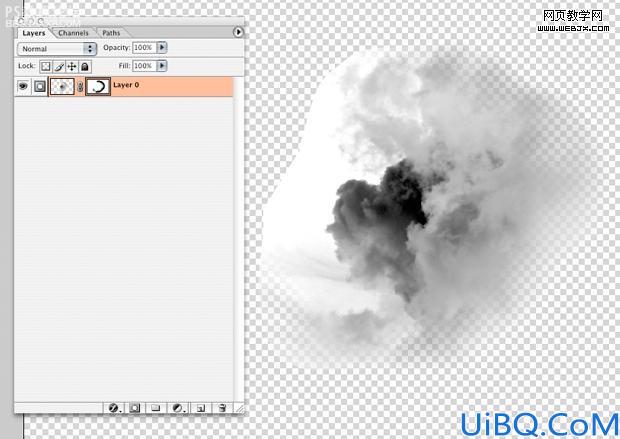Select the Layer 0 image thumbnail

pyautogui.click(x=62, y=86)
